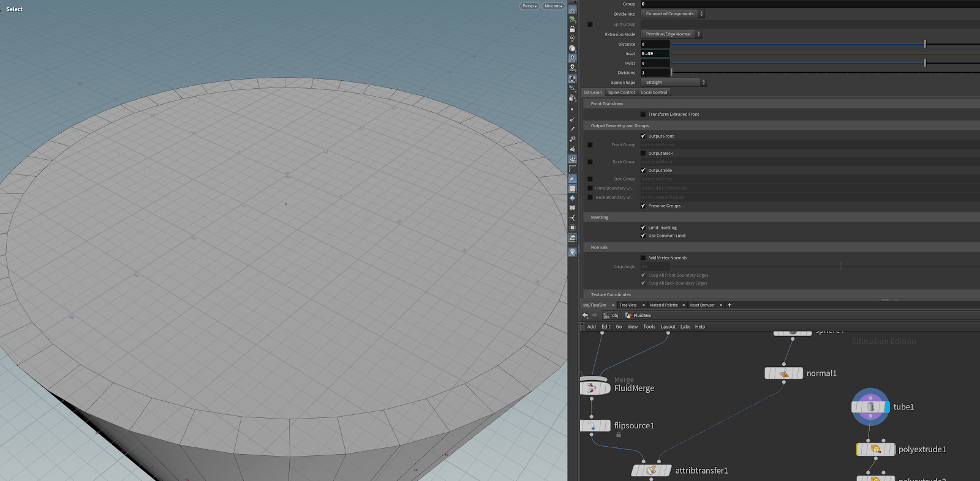This screenshot has height=481, width=980.
Task: Switch to the Tree View pane tab
Action: tap(628, 305)
